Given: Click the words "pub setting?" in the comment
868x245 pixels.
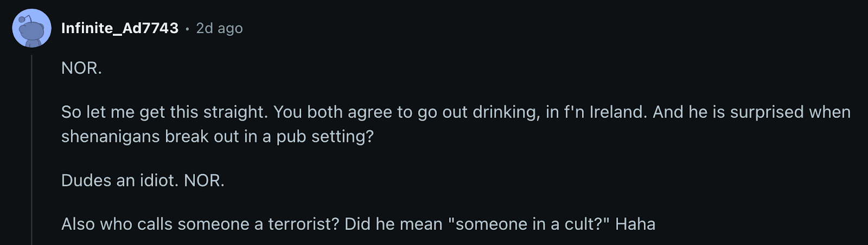Looking at the screenshot, I should 325,136.
